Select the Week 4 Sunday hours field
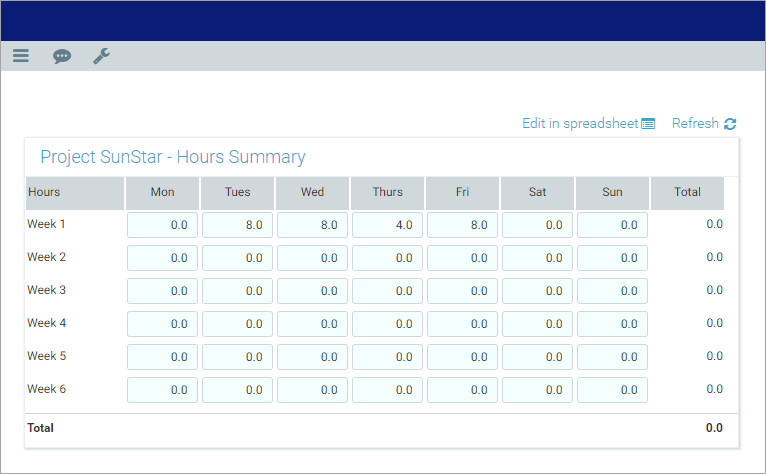The image size is (766, 474). [x=612, y=324]
